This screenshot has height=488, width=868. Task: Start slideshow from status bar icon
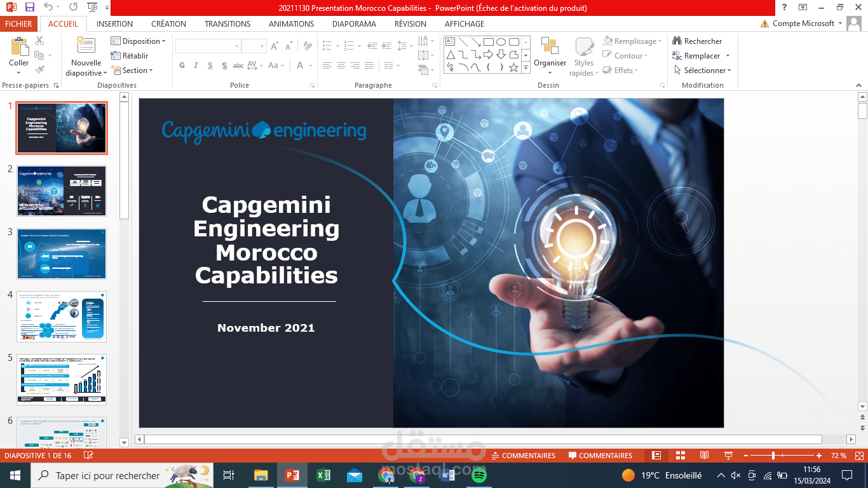[x=729, y=456]
